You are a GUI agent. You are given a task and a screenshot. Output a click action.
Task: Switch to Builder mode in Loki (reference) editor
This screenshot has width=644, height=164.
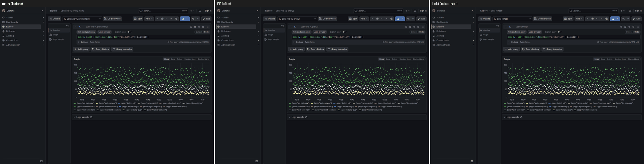(x=629, y=32)
